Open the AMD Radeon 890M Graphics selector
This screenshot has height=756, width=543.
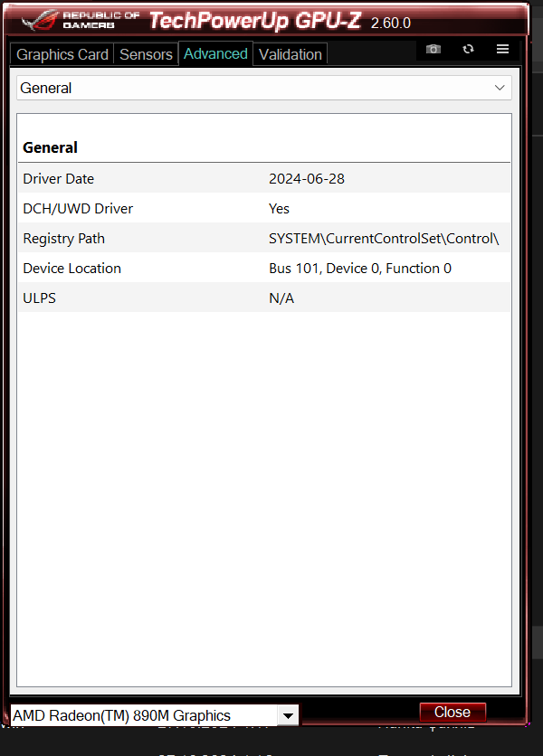tap(155, 715)
